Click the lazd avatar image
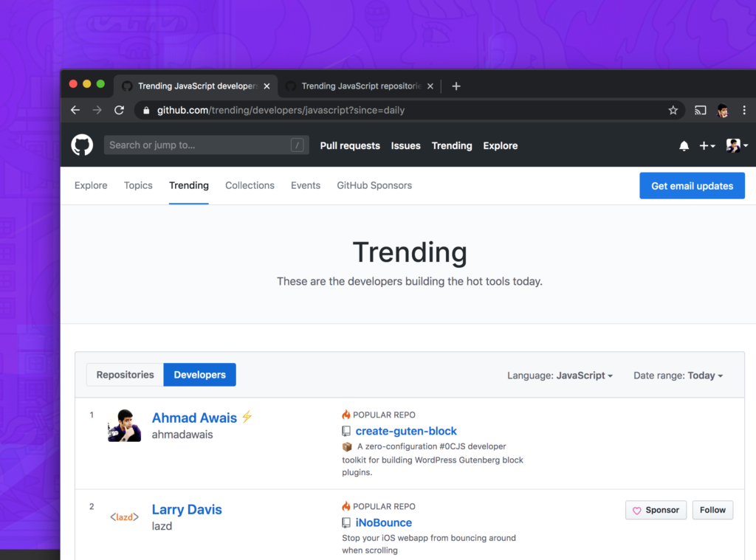 (x=124, y=516)
